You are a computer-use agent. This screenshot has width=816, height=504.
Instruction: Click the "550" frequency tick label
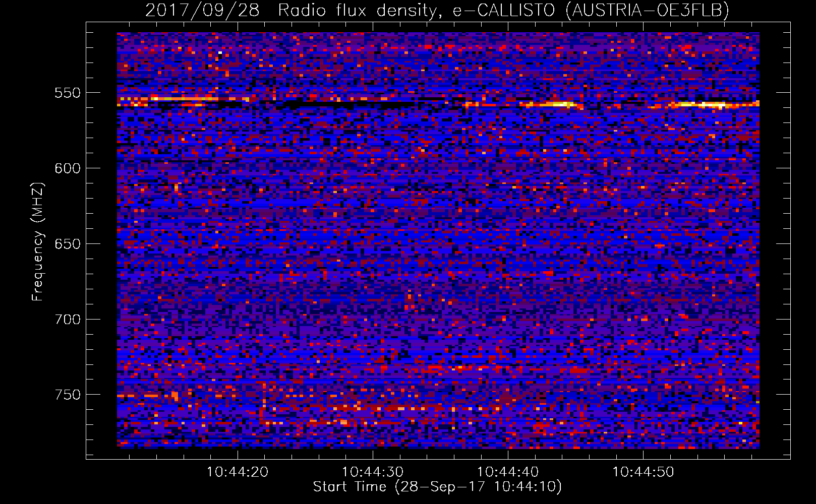pos(68,93)
